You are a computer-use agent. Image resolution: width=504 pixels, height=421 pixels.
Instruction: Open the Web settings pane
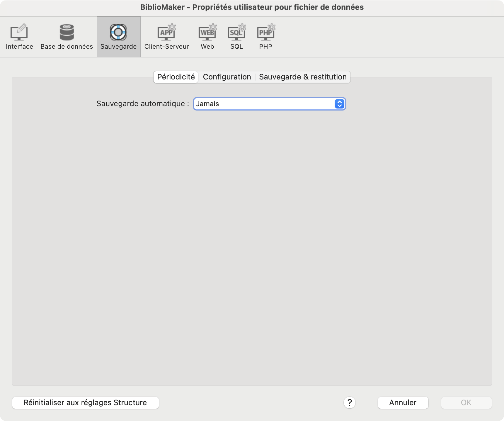tap(207, 37)
